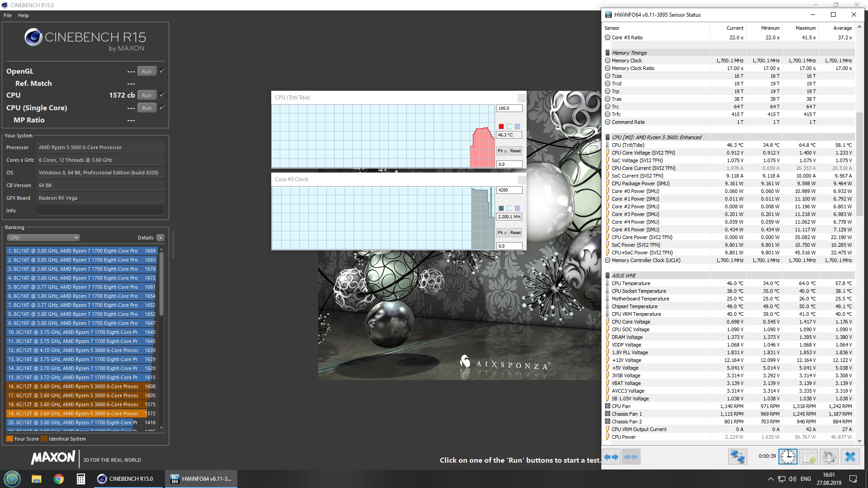Run the CPU benchmark

(146, 95)
